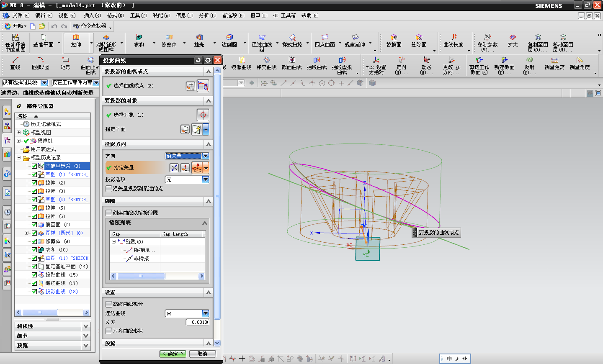Image resolution: width=603 pixels, height=364 pixels.
Task: Select the 测量距离 measure distance tool
Action: (554, 64)
